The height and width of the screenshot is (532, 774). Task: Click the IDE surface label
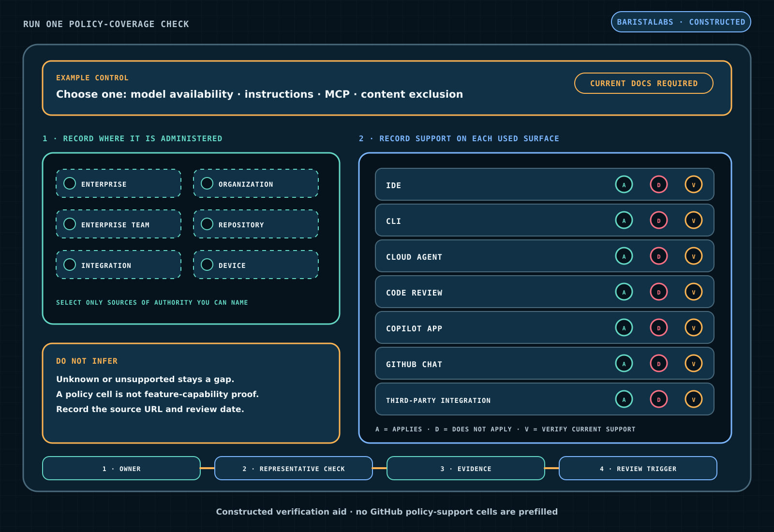click(x=393, y=185)
